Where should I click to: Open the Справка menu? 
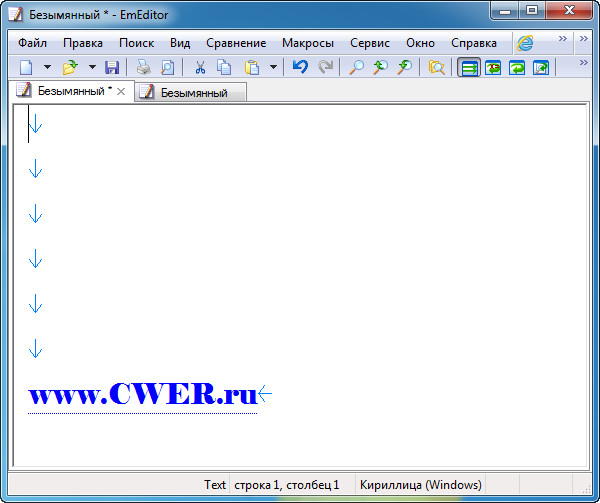[474, 43]
